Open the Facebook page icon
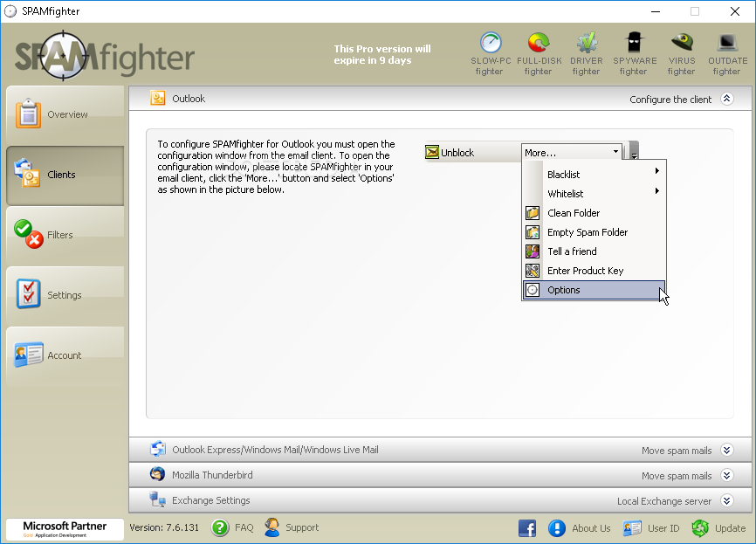 (527, 528)
